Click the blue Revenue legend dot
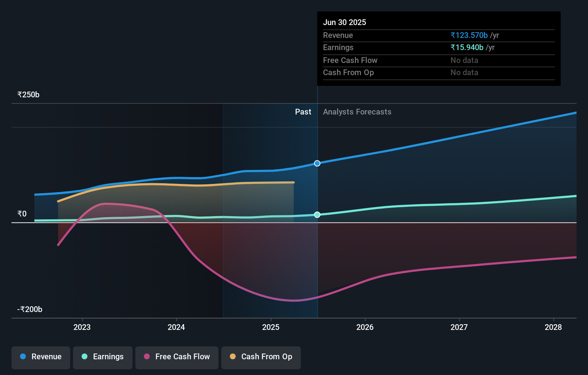 click(x=22, y=357)
